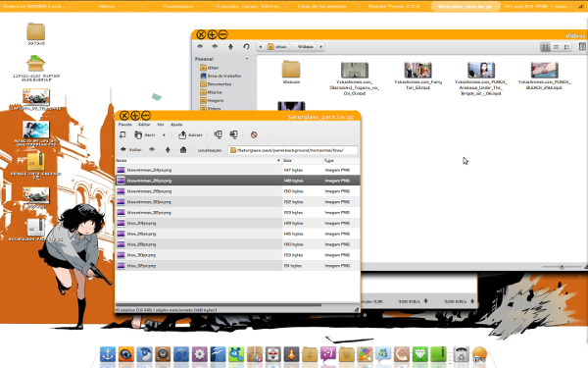Viewport: 588px width, 368px height.
Task: Click the up arrow icon in Videos window
Action: (x=230, y=46)
